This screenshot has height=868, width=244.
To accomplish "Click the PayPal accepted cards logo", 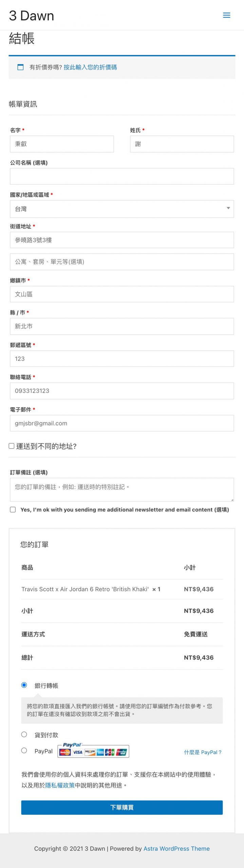I will tap(93, 751).
